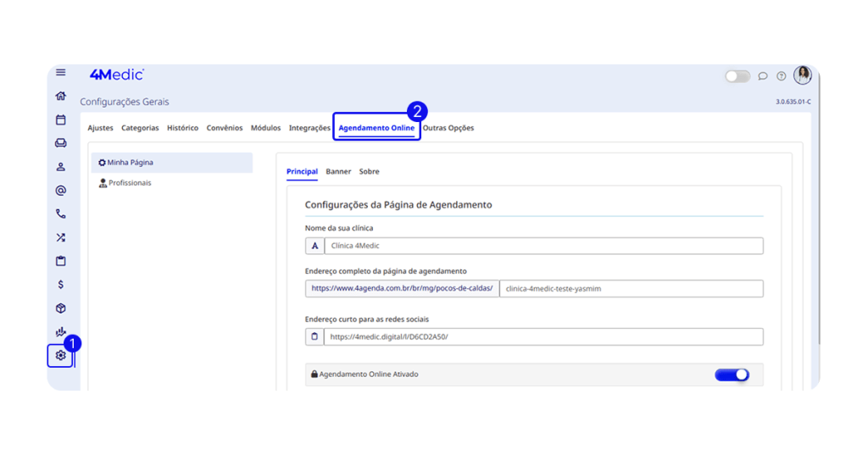Screen dimensions: 868x455
Task: Click the clinica-4medic-teste-yasmim address field
Action: point(631,289)
